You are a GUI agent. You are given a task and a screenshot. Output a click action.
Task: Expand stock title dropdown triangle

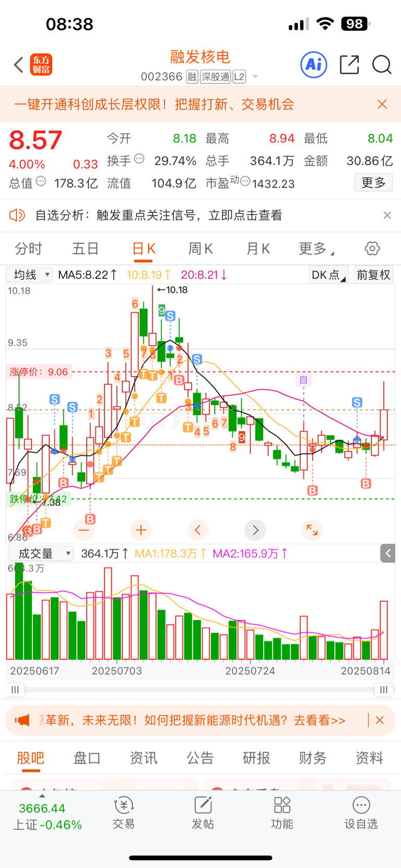click(255, 77)
